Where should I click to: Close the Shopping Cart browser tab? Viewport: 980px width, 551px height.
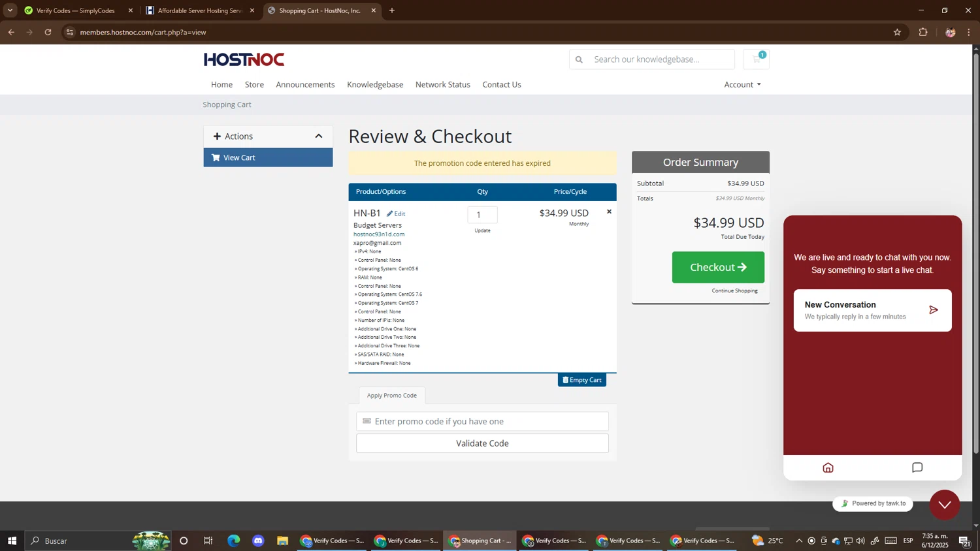(x=374, y=10)
